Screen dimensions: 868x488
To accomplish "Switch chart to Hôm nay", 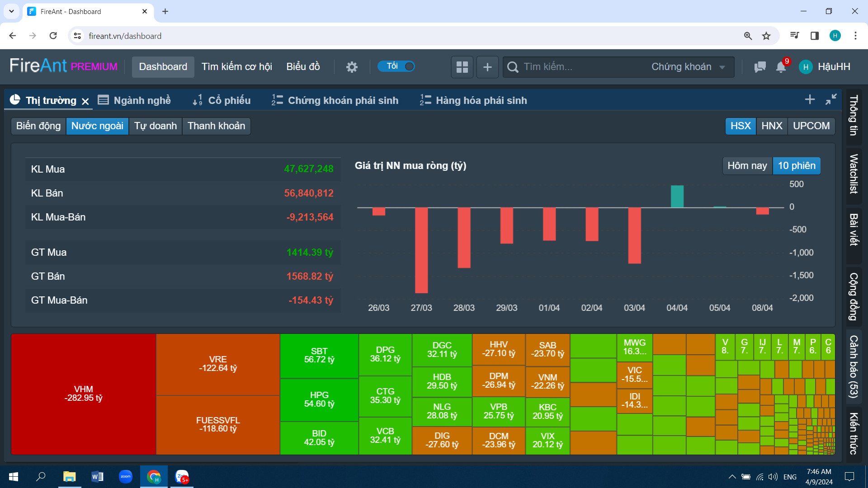I will point(747,166).
